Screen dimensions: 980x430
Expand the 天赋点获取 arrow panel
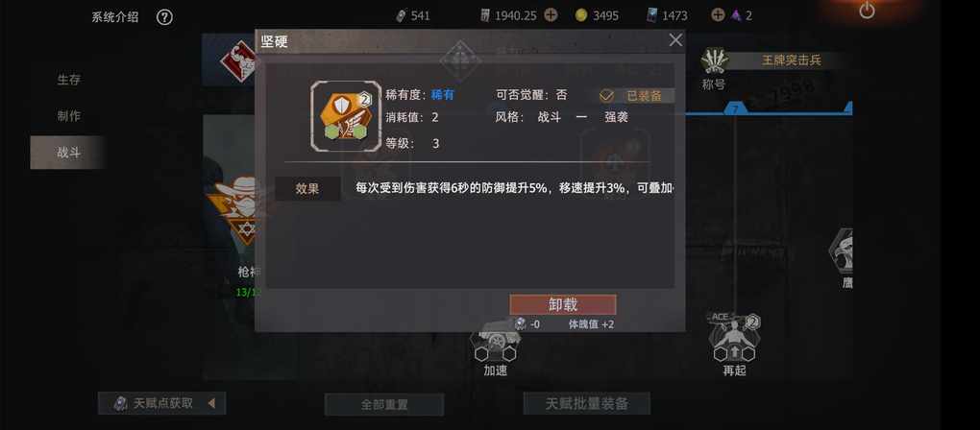211,403
